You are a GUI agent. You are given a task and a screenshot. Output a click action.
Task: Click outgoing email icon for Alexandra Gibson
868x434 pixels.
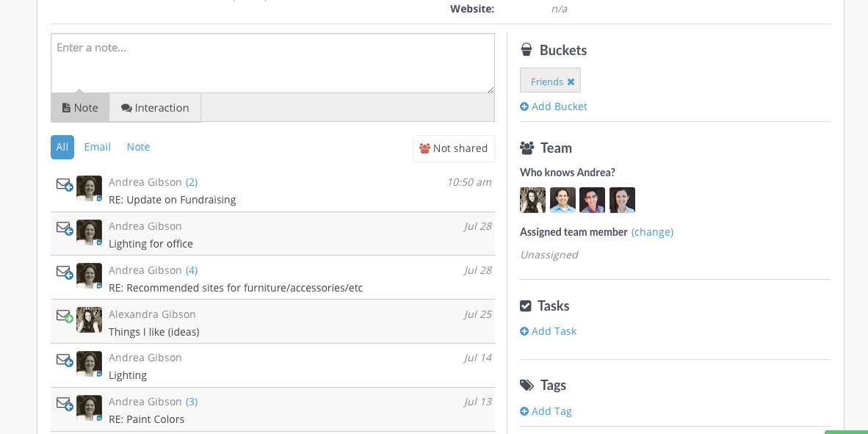point(65,316)
